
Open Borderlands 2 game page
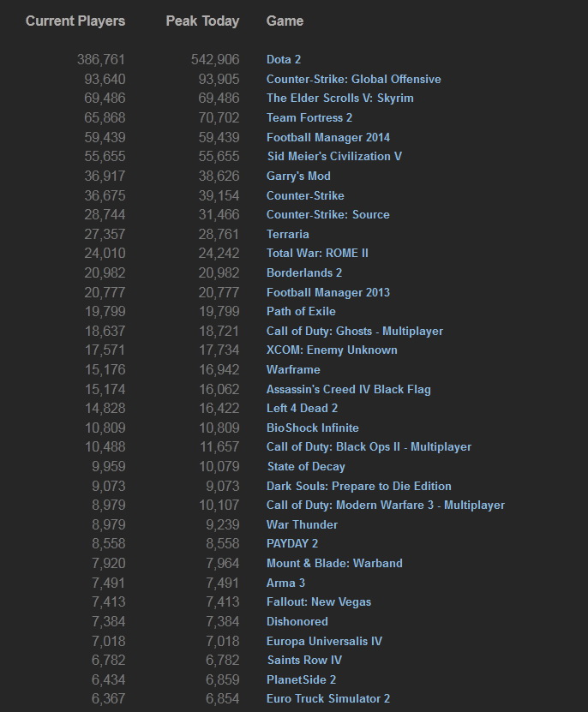click(x=304, y=272)
